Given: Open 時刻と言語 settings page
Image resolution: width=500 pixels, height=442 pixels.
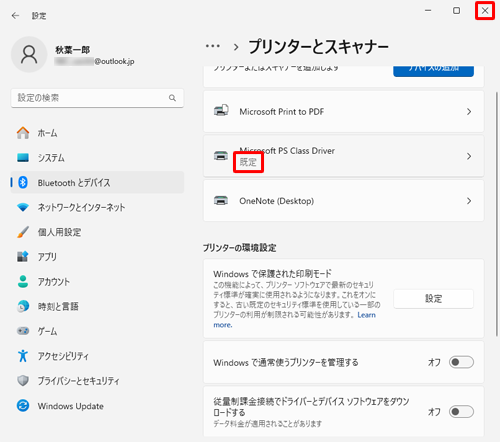Looking at the screenshot, I should 97,306.
